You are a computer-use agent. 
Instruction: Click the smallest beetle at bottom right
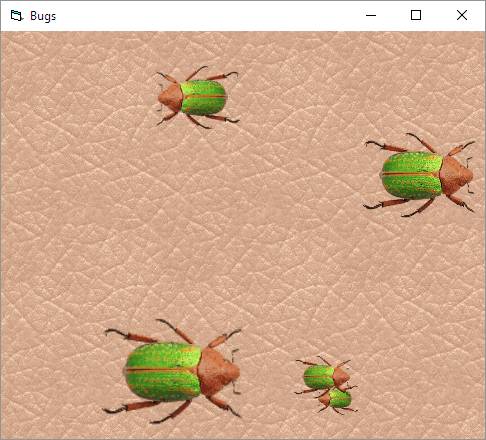click(337, 400)
